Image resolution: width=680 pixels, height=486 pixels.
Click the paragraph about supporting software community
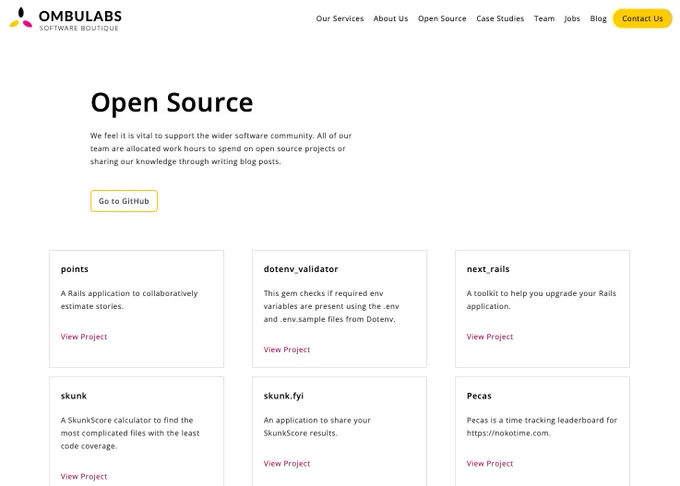pos(221,149)
